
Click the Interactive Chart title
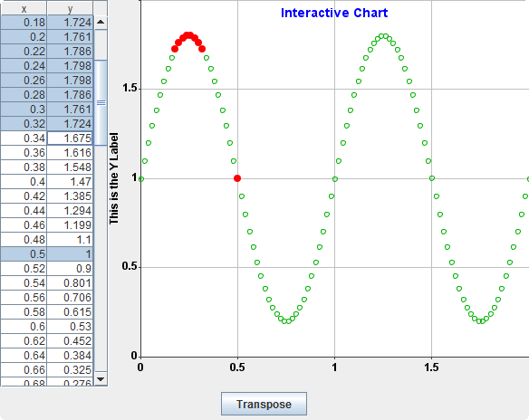tap(334, 13)
